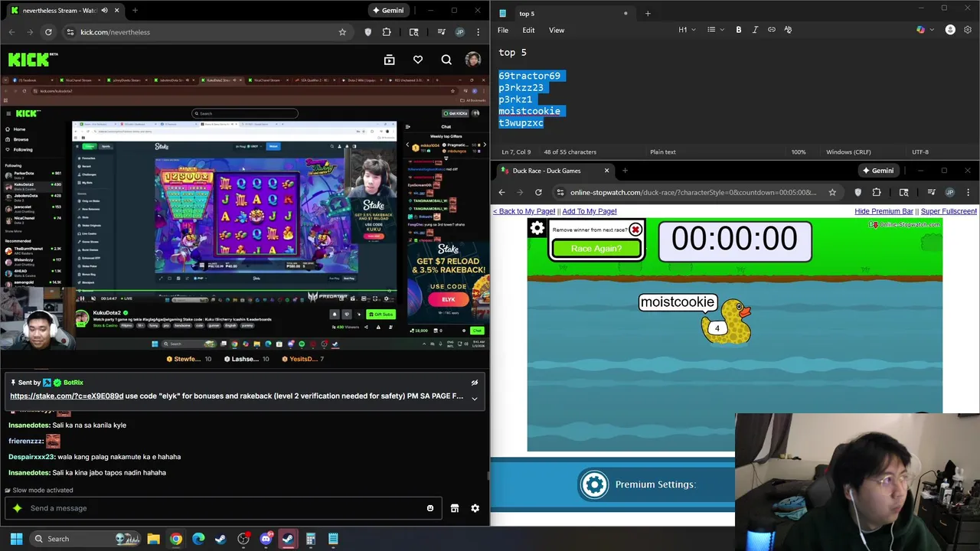980x551 pixels.
Task: Bookmark kick.com page with star icon
Action: point(342,32)
